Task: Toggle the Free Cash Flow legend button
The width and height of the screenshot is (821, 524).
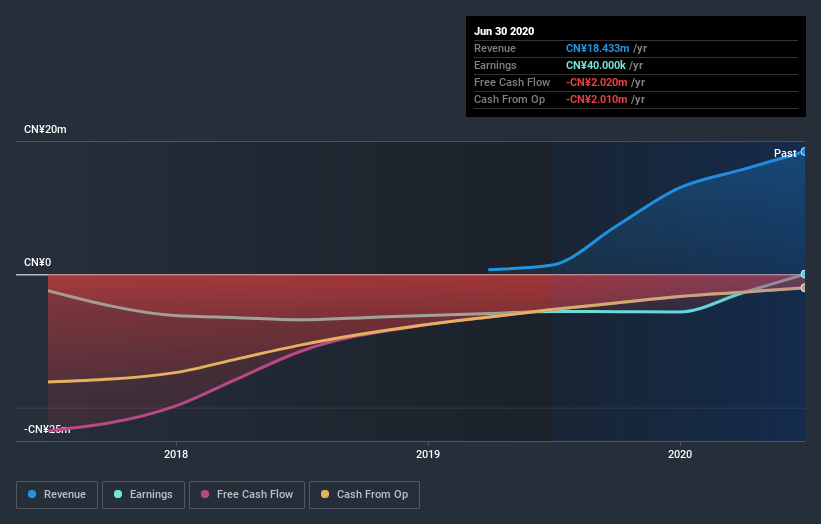Action: tap(247, 495)
